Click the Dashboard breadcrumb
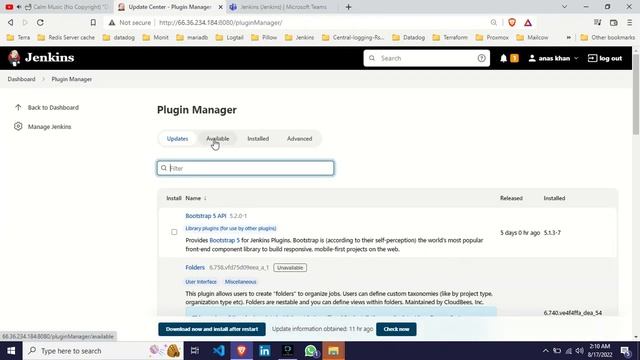Screen dimensions: 640x360 [x=21, y=79]
